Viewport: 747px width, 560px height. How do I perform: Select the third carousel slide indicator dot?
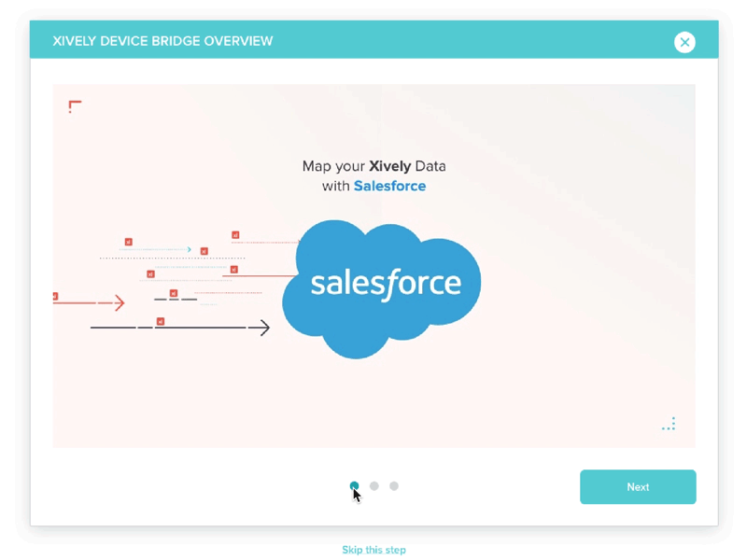point(393,485)
